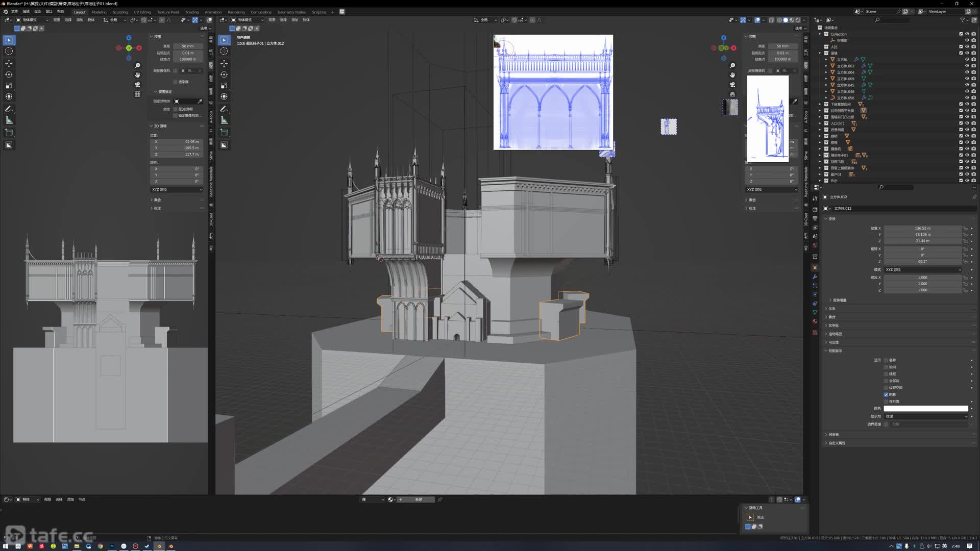
Task: Hide the Collection in viewport via eye icon
Action: 967,34
